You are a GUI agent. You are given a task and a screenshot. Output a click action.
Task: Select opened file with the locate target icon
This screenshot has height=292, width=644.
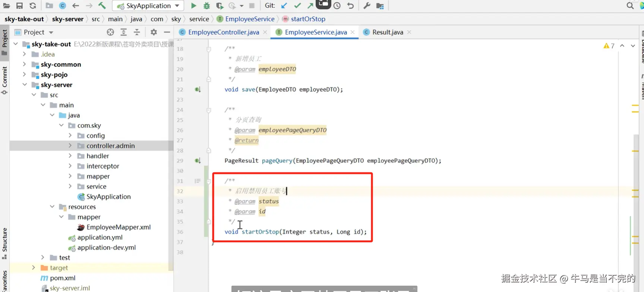click(x=110, y=32)
